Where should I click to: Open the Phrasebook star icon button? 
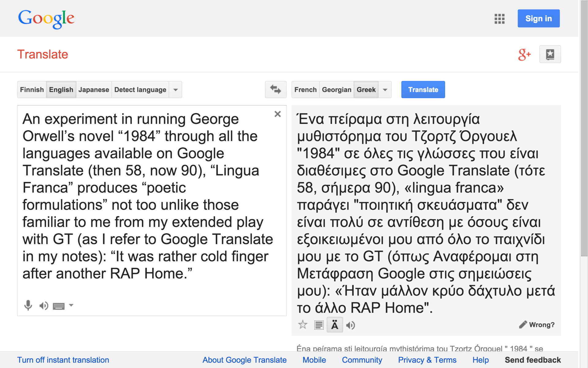pyautogui.click(x=550, y=54)
